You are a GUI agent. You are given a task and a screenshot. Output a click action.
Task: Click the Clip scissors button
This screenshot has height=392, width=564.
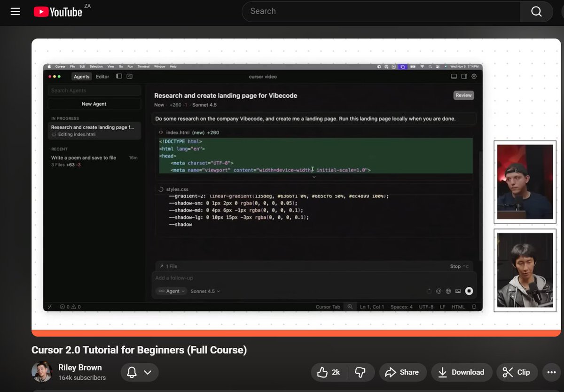tap(517, 372)
